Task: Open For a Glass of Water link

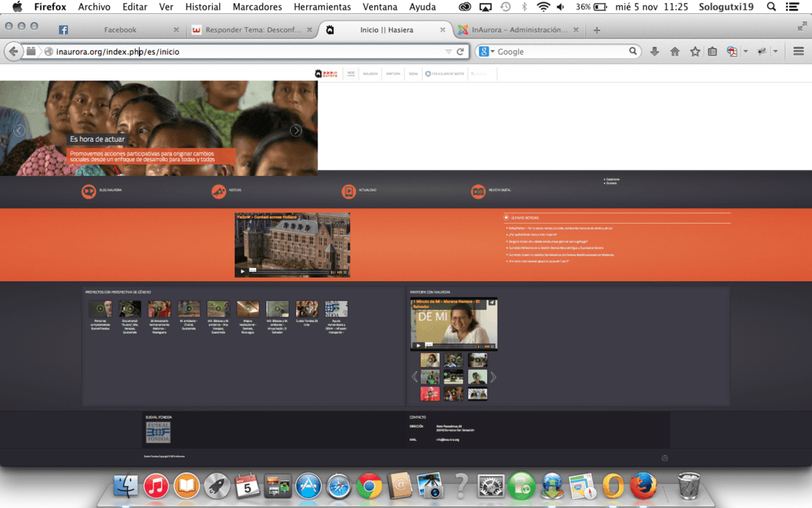Action: 444,74
